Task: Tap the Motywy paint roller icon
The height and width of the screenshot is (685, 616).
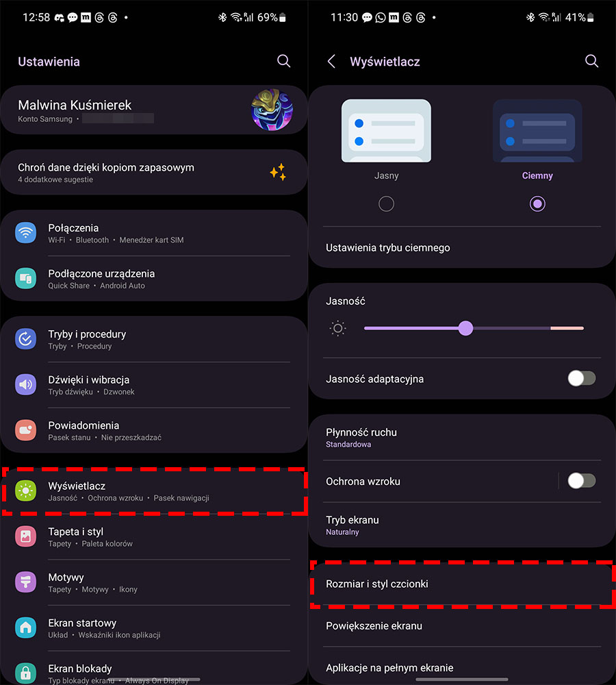Action: pos(26,582)
